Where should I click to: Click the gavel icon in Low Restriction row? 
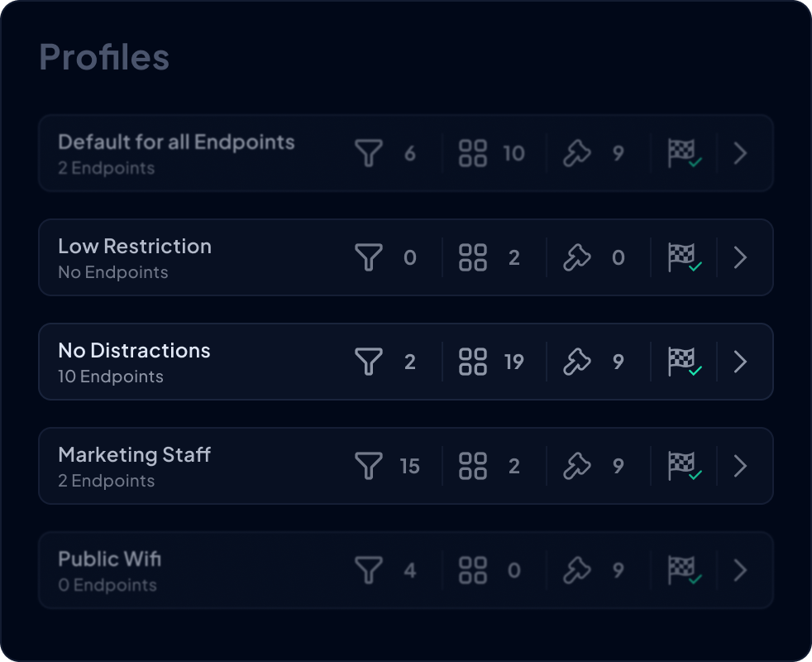click(577, 257)
